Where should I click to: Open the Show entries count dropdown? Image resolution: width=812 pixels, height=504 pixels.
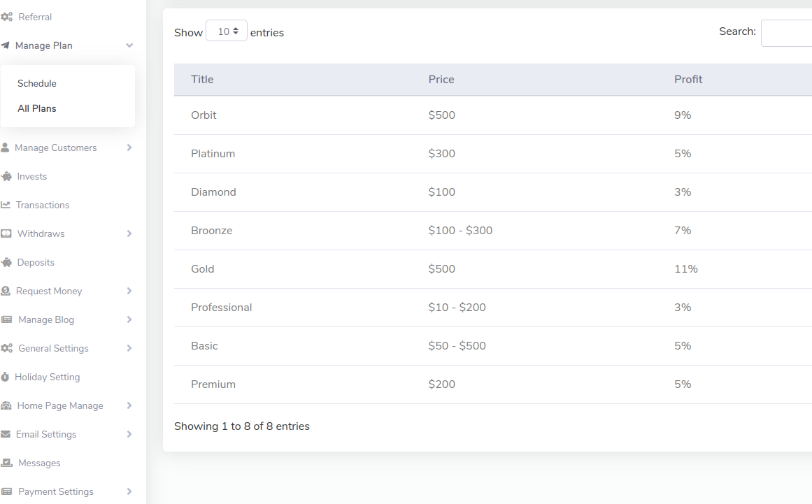click(x=227, y=31)
